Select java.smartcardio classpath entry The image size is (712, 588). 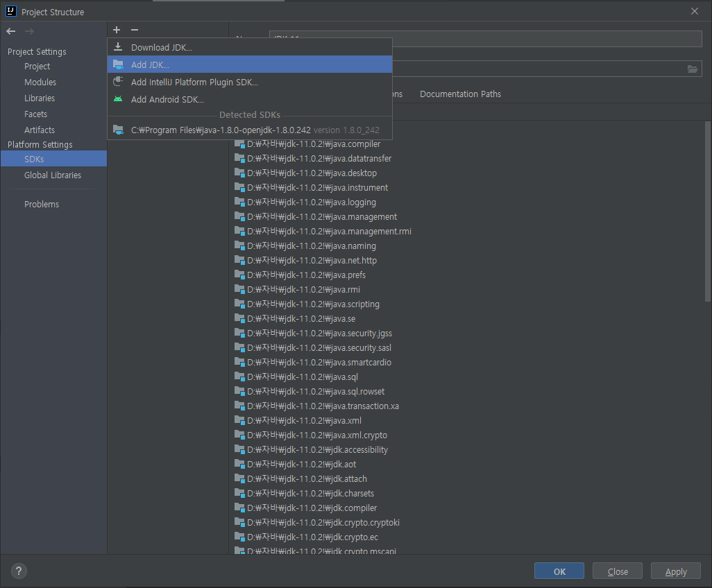coord(319,363)
